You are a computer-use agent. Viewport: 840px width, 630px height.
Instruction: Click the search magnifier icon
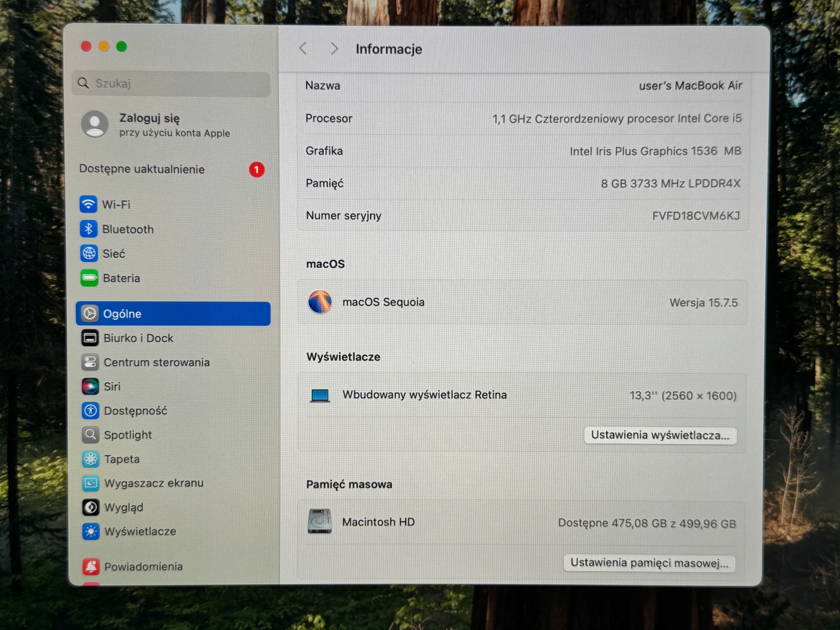click(83, 83)
